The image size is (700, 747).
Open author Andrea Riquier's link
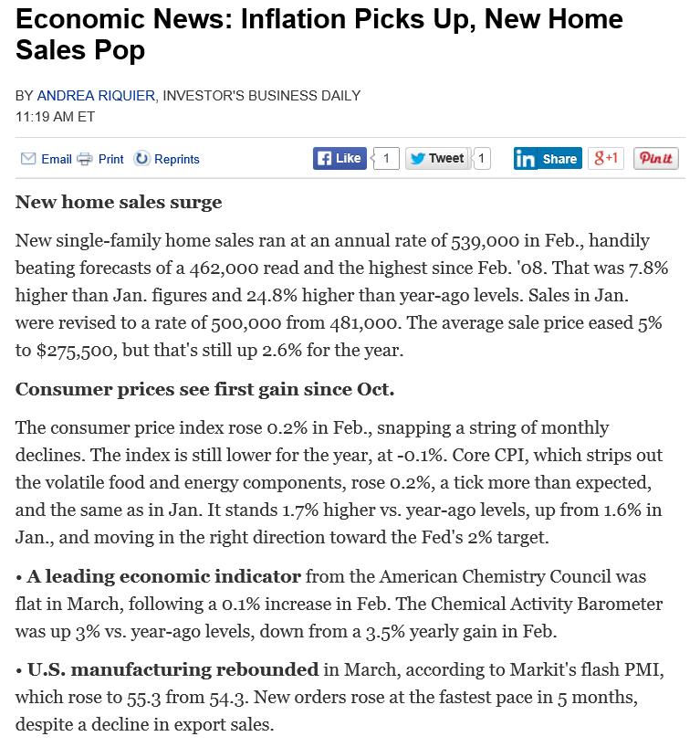[96, 96]
